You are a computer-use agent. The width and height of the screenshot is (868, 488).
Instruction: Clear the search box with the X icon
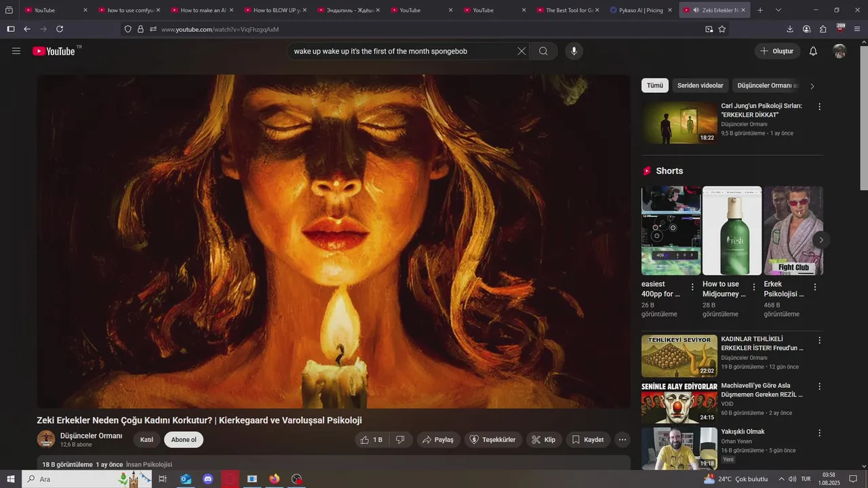(x=521, y=51)
